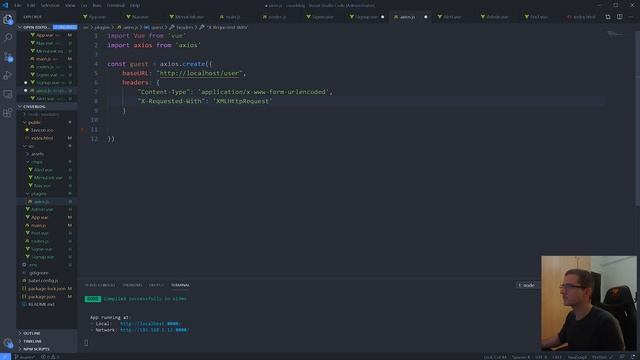This screenshot has height=360, width=640.
Task: Open the Local localhost URL in terminal
Action: 150,324
